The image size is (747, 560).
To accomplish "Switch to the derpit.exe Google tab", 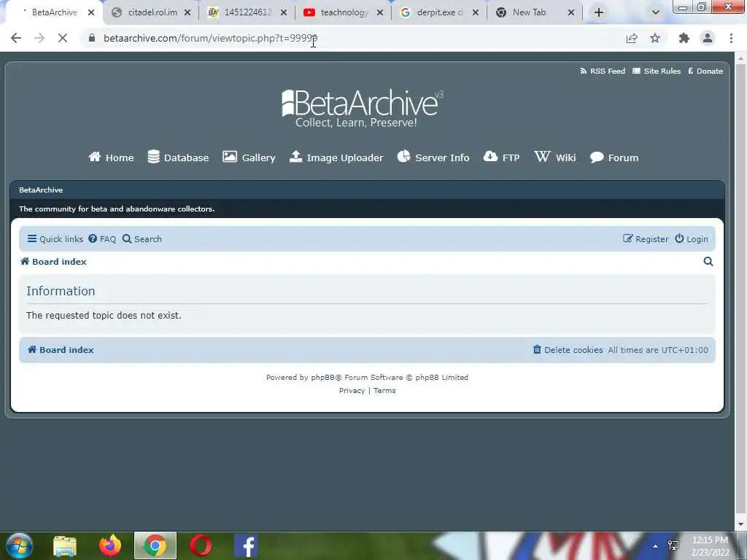I will 438,13.
